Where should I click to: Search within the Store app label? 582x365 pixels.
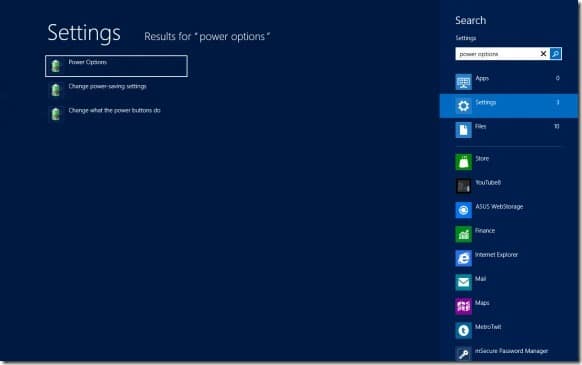[x=482, y=159]
